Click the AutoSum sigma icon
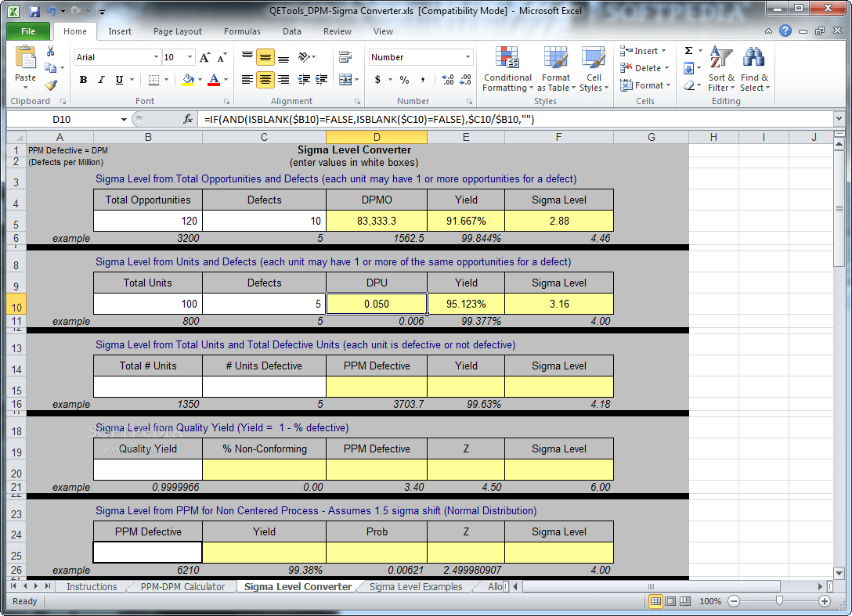The image size is (852, 616). click(x=689, y=50)
